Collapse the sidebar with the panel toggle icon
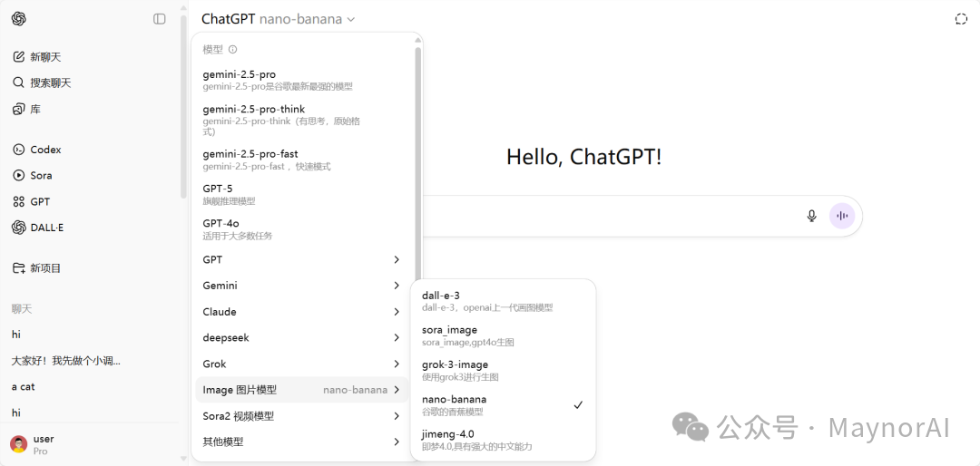The height and width of the screenshot is (466, 980). (160, 19)
